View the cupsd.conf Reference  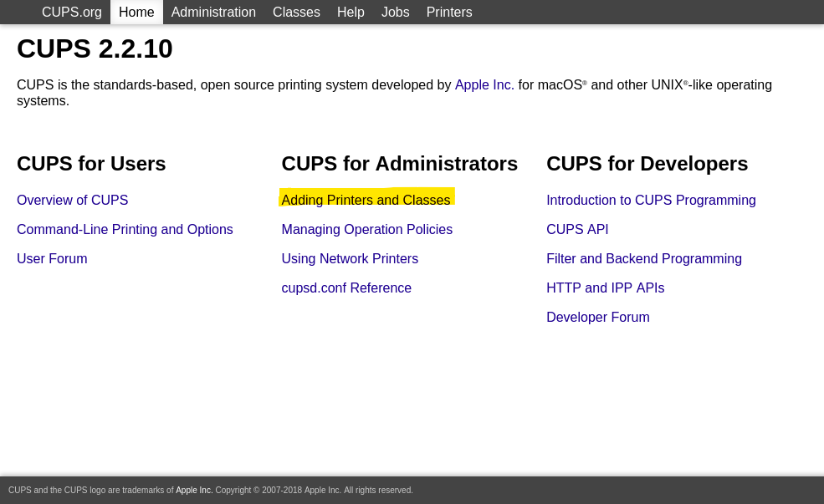click(346, 288)
